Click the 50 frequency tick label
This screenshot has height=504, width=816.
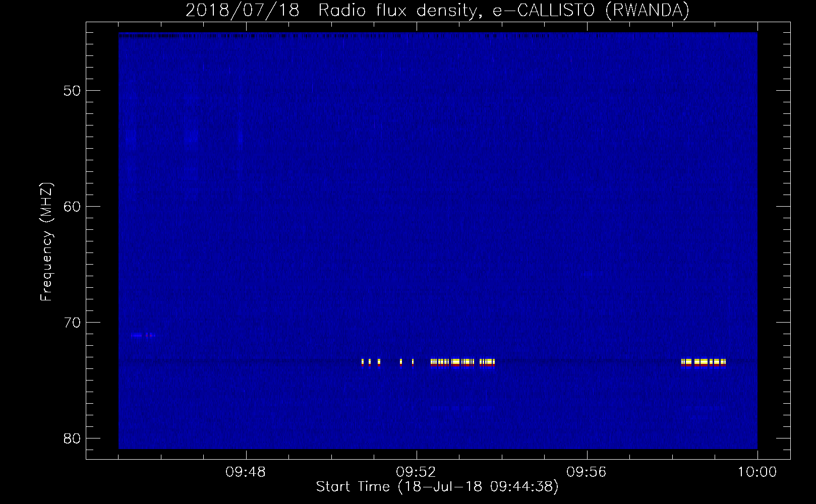point(73,91)
